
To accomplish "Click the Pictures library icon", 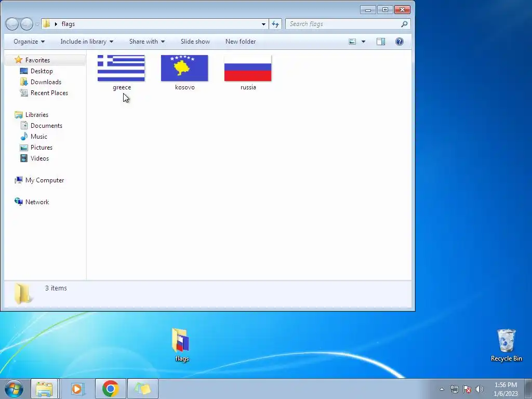I will 24,147.
